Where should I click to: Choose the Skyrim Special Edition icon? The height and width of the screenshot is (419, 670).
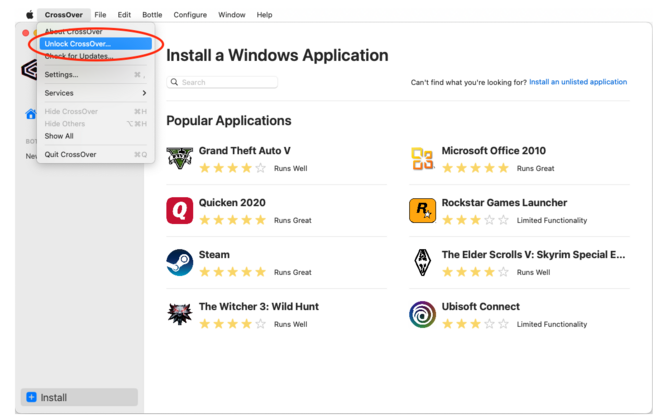pyautogui.click(x=422, y=263)
